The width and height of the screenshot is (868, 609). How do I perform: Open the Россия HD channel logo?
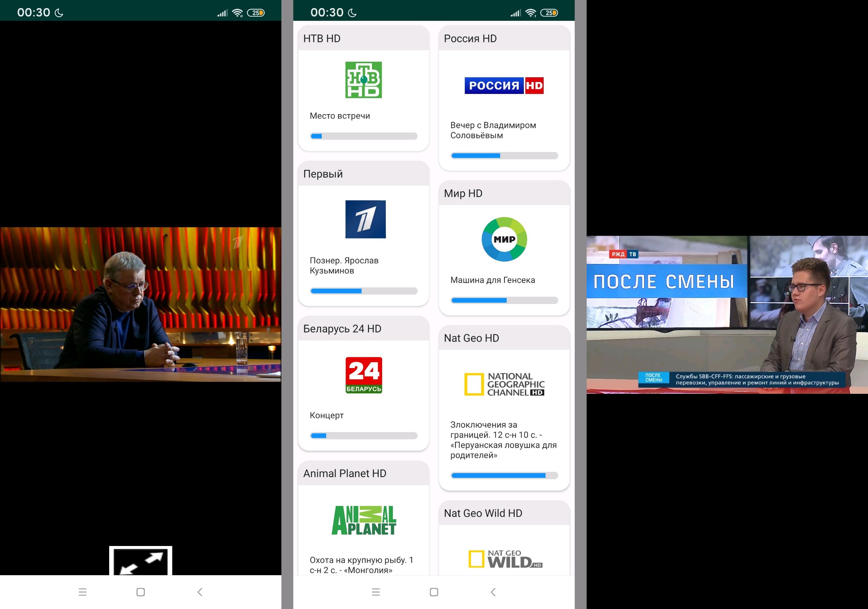pos(504,85)
